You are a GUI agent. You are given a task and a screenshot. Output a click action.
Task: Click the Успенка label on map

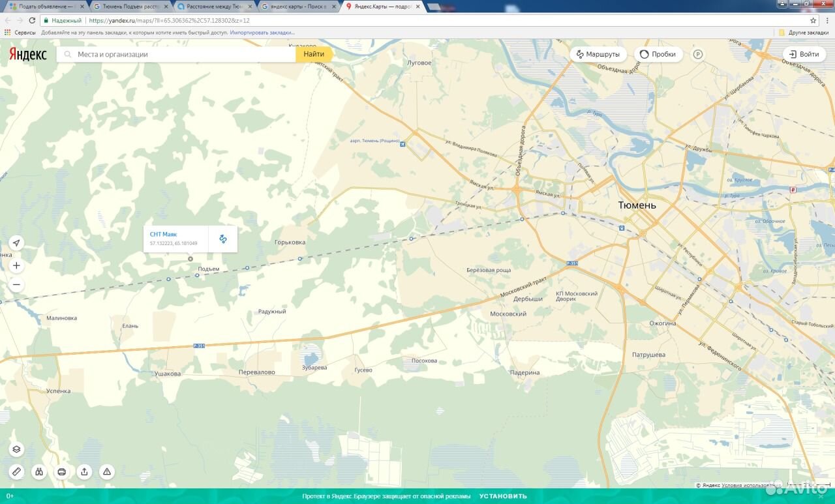click(59, 391)
